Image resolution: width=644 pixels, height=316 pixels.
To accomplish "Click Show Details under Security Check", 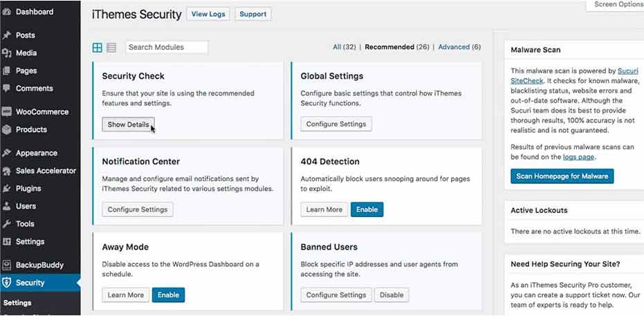I will click(128, 124).
